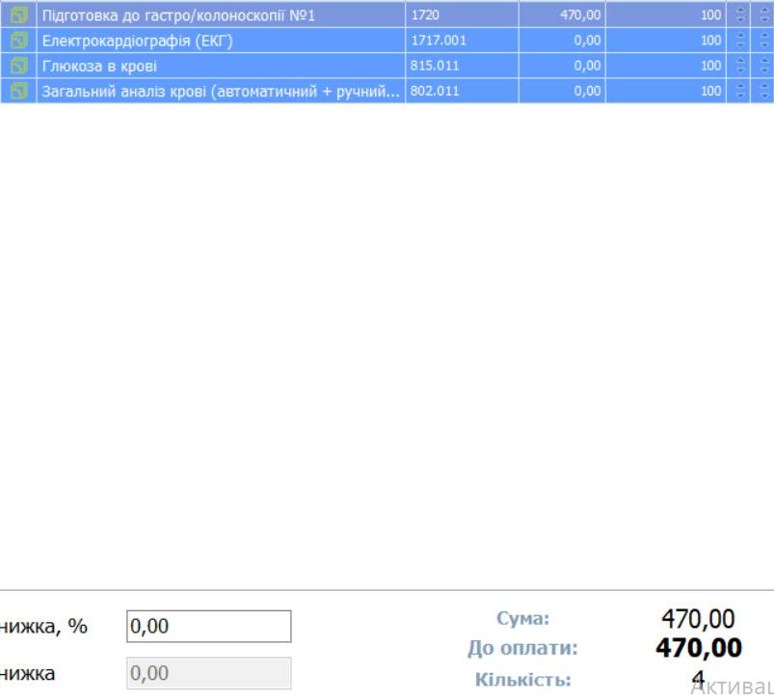
Task: Click the greyed-out discount amount field
Action: [209, 673]
